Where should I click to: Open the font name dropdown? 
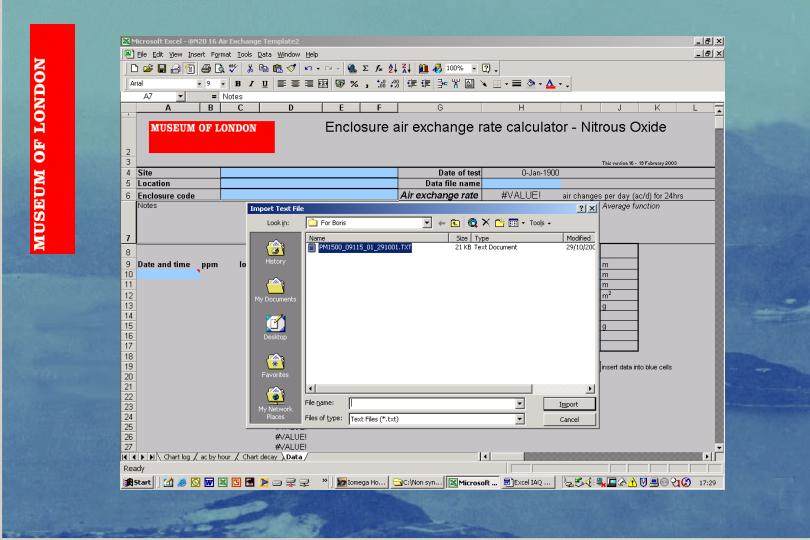click(199, 84)
